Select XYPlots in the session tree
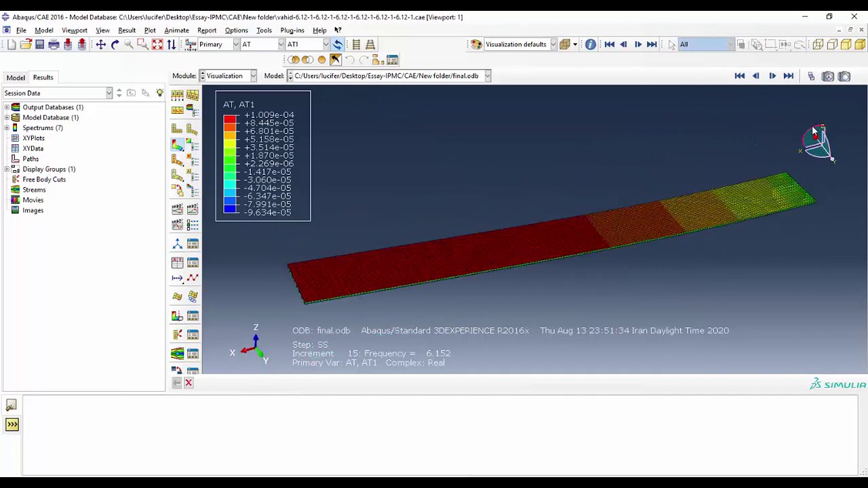 [33, 138]
